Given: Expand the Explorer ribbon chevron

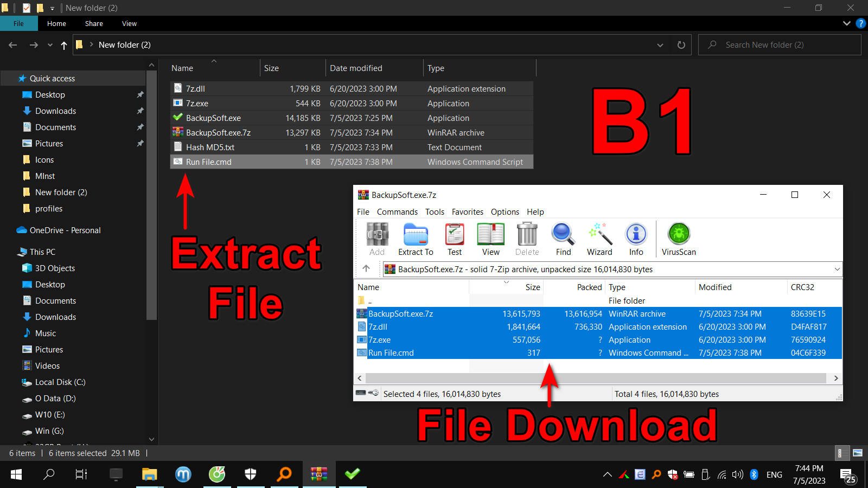Looking at the screenshot, I should point(847,23).
